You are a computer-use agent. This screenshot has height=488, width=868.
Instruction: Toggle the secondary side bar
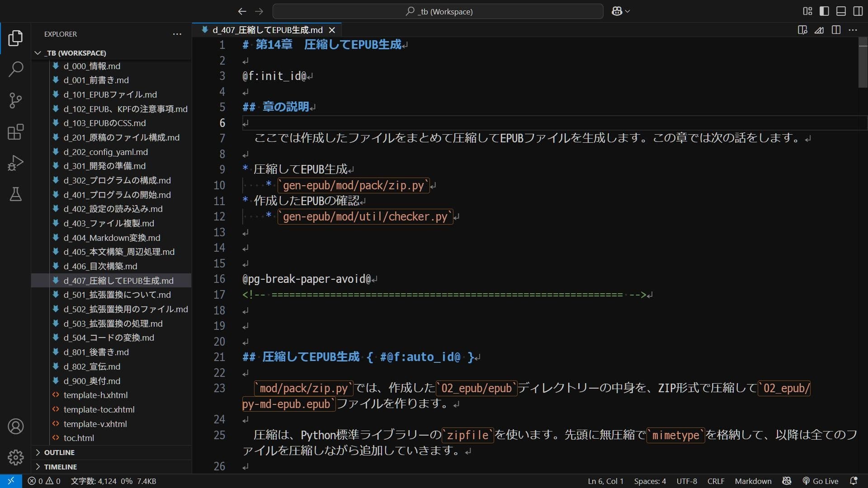coord(858,11)
